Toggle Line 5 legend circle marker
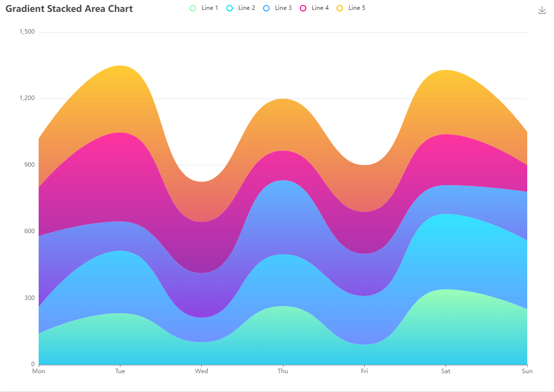 [x=340, y=8]
